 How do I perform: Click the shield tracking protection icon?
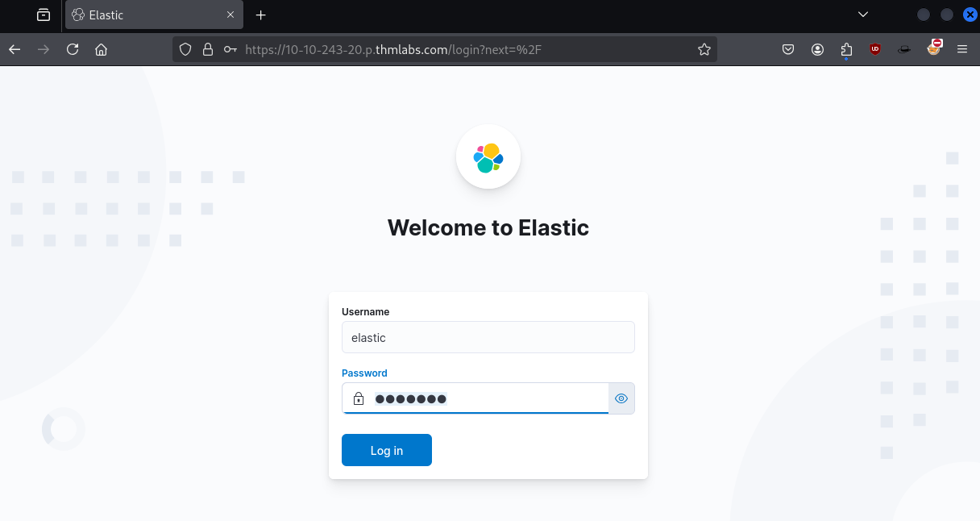click(185, 49)
